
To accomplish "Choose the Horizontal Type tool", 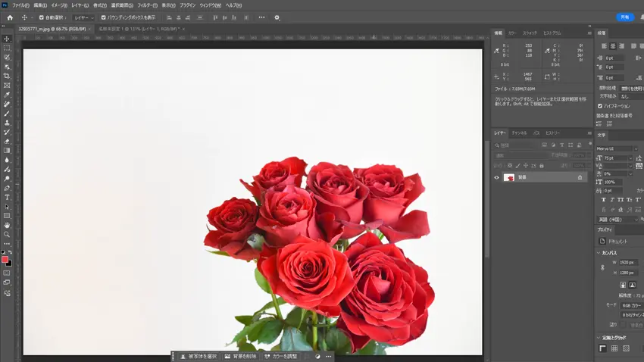I will click(7, 197).
